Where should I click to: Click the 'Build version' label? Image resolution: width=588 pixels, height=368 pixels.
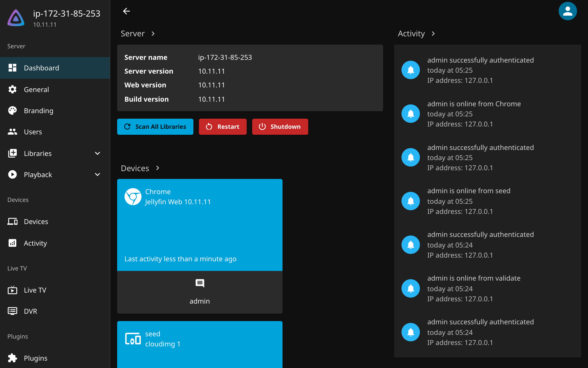pyautogui.click(x=147, y=99)
